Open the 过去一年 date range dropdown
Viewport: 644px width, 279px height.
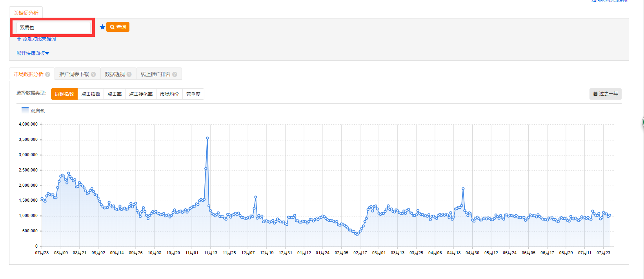pos(605,94)
